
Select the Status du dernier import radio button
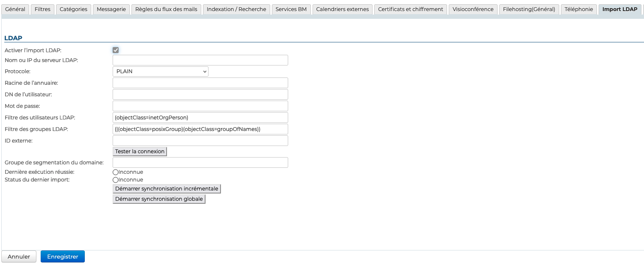[115, 180]
